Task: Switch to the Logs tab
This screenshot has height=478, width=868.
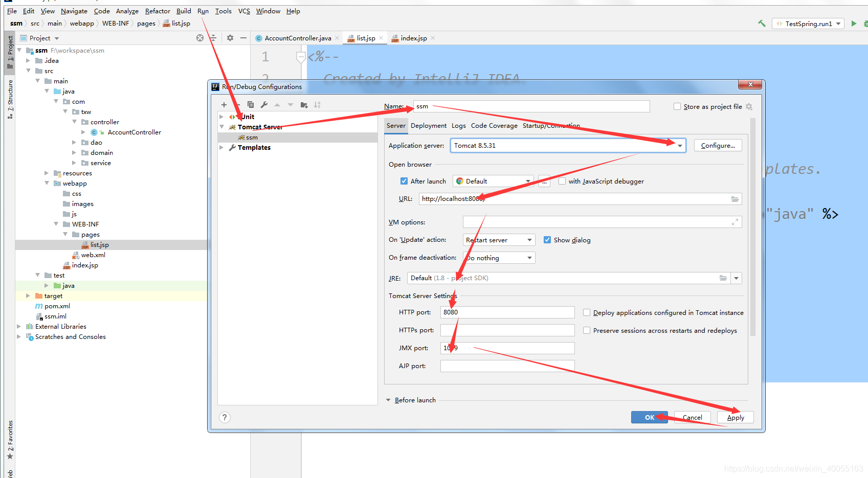Action: [x=458, y=126]
